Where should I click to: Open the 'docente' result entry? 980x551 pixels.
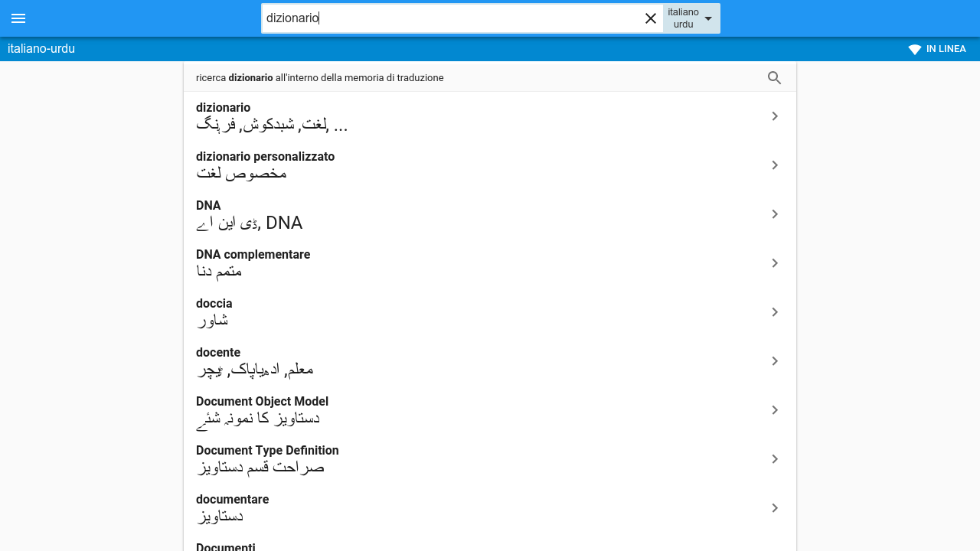coord(490,361)
